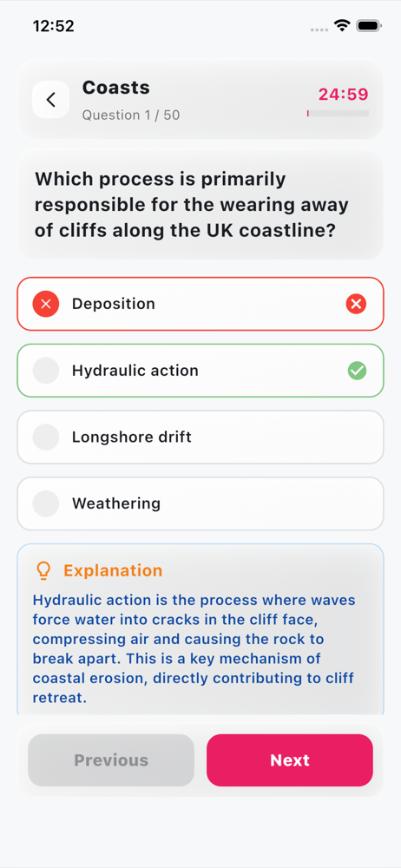This screenshot has height=868, width=401.
Task: Select the Deposition radio circle with X
Action: coord(46,304)
